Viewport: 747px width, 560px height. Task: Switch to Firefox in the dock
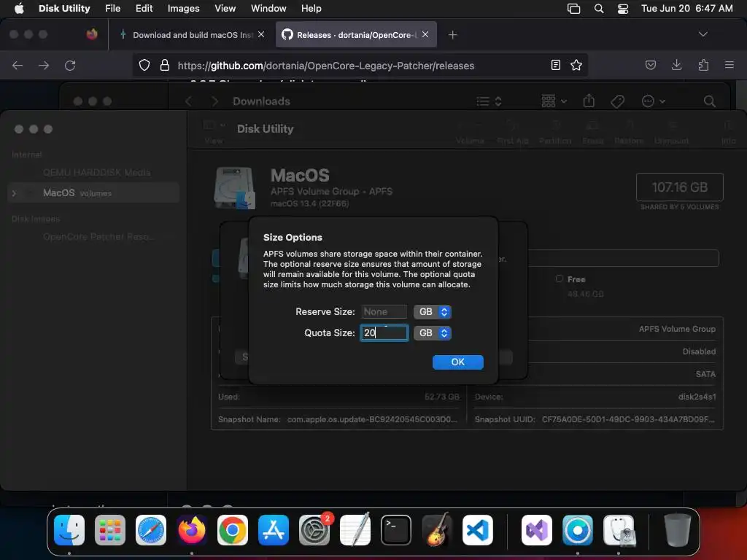click(192, 530)
